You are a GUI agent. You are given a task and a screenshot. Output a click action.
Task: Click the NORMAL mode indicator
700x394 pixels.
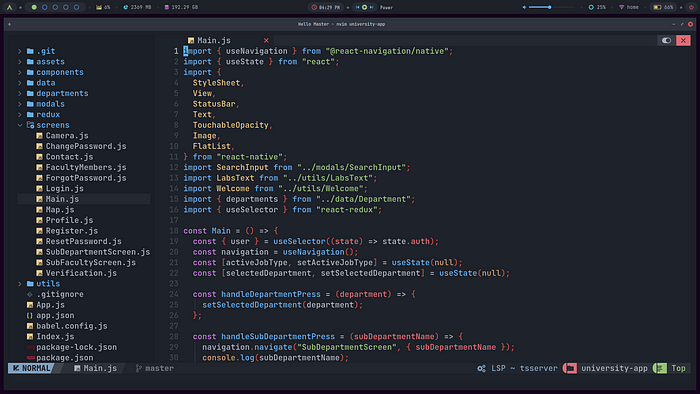(x=31, y=369)
